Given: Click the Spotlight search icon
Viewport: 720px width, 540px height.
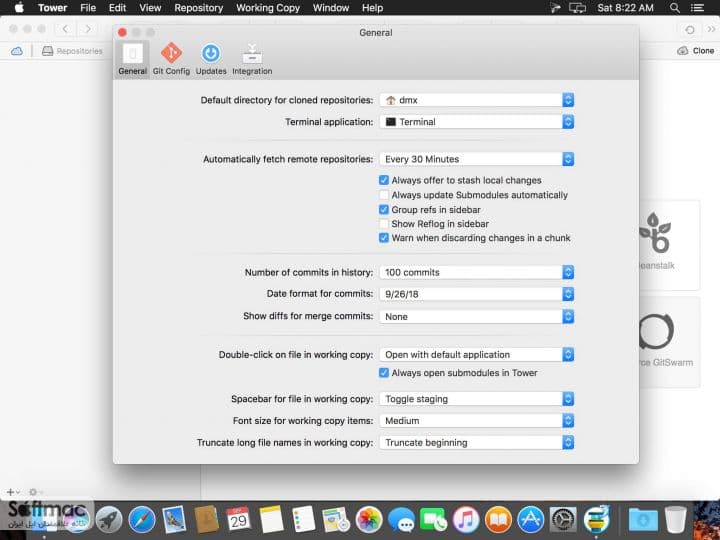Looking at the screenshot, I should pyautogui.click(x=675, y=8).
